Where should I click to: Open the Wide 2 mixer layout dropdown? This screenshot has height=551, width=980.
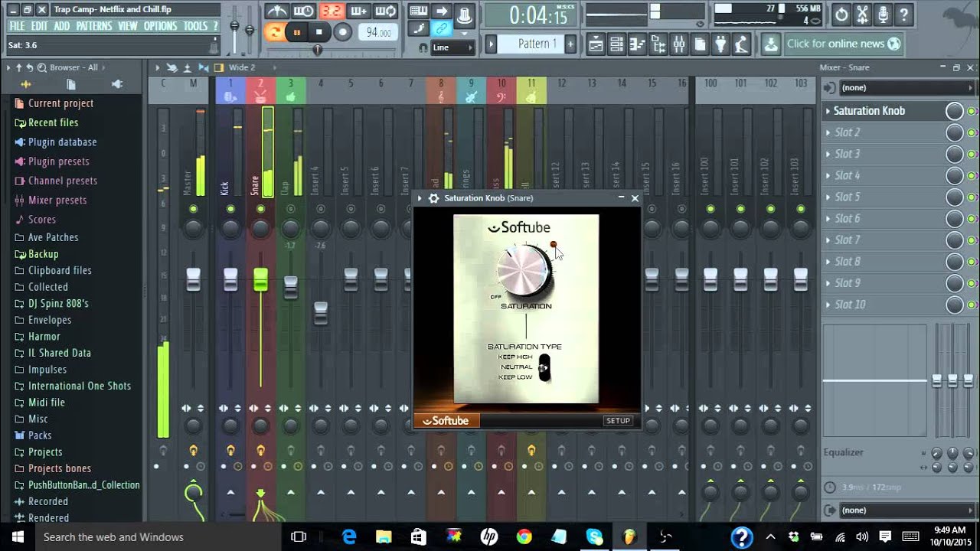[242, 67]
